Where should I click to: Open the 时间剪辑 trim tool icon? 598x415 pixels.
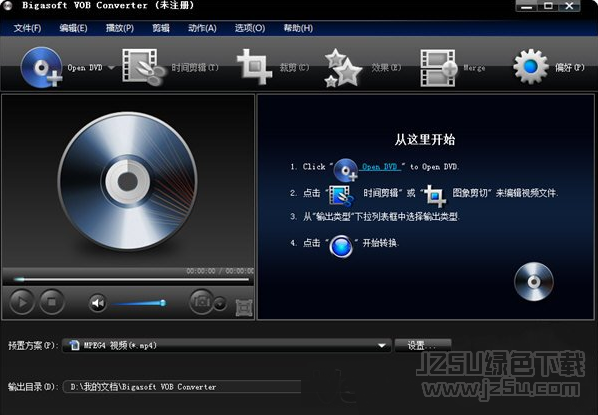pos(144,67)
